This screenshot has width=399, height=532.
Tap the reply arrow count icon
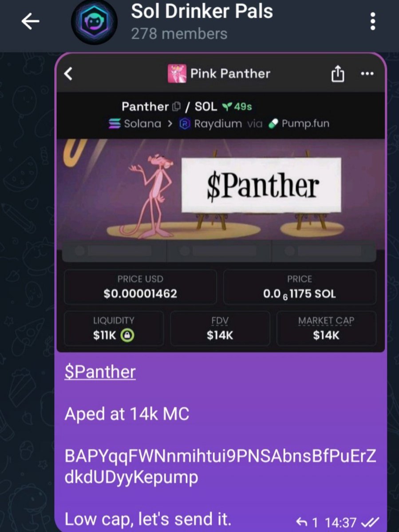[x=301, y=523]
